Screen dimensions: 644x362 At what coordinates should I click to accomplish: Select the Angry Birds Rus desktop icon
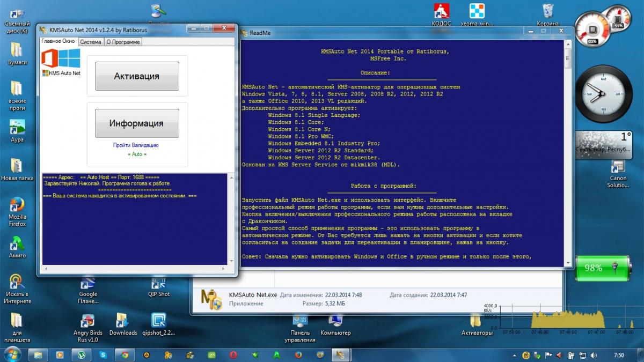tap(87, 321)
